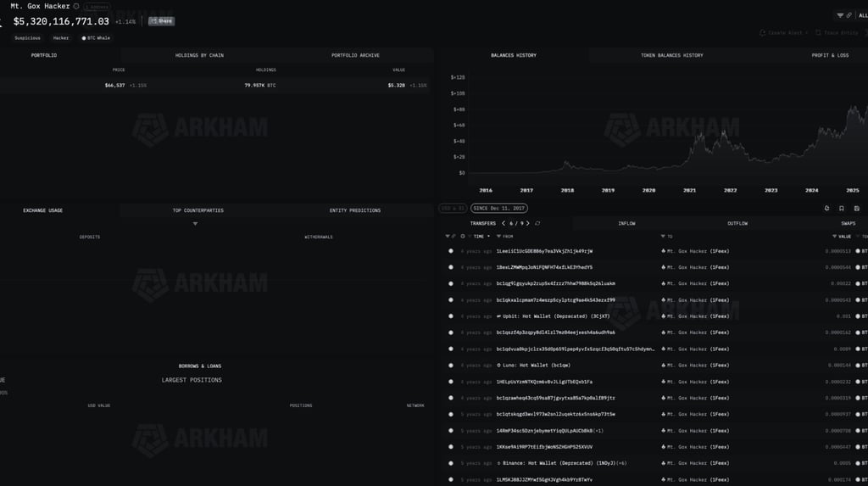
Task: Click sender address starting bc1qkxalcpman7z4
Action: coord(556,300)
